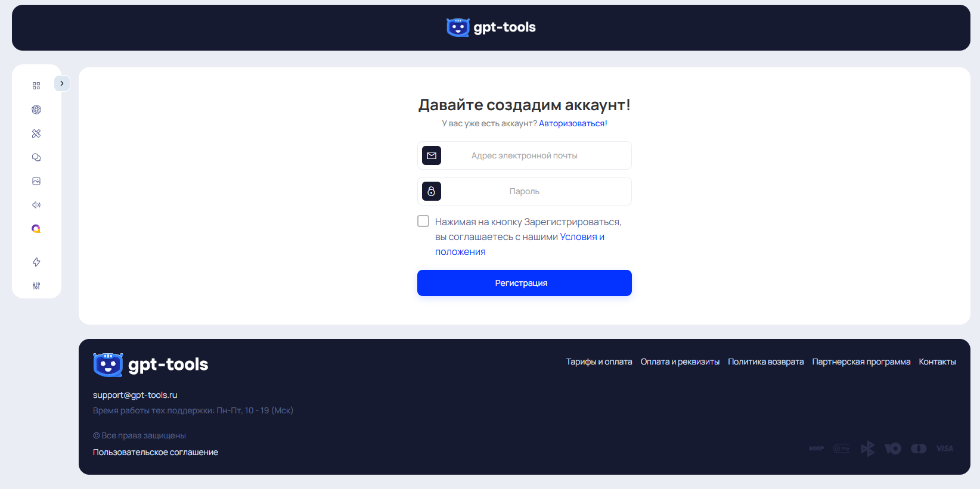Expand the sidebar with the chevron arrow
Viewport: 980px width, 489px height.
tap(62, 83)
